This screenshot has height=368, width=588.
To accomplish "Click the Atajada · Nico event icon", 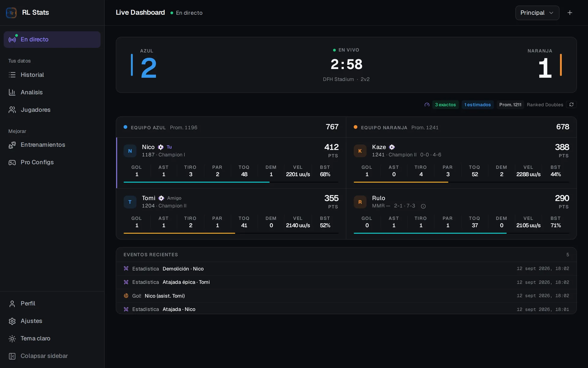I will (x=126, y=309).
